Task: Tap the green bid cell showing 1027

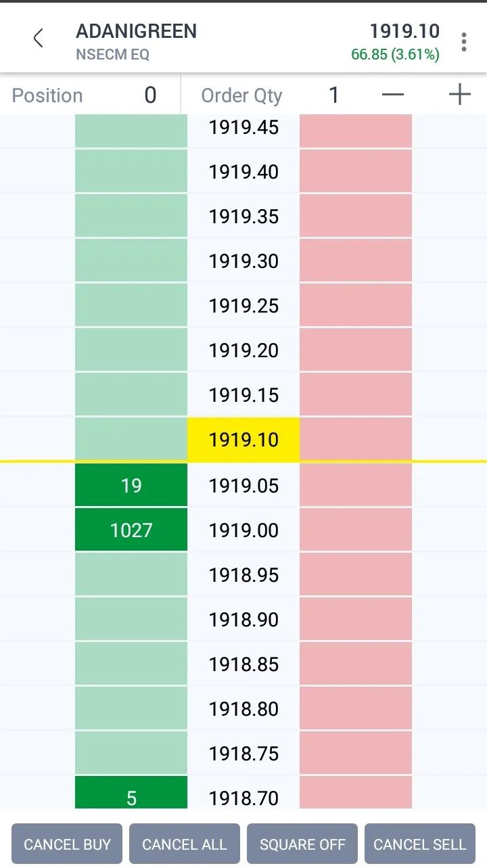Action: (x=131, y=530)
